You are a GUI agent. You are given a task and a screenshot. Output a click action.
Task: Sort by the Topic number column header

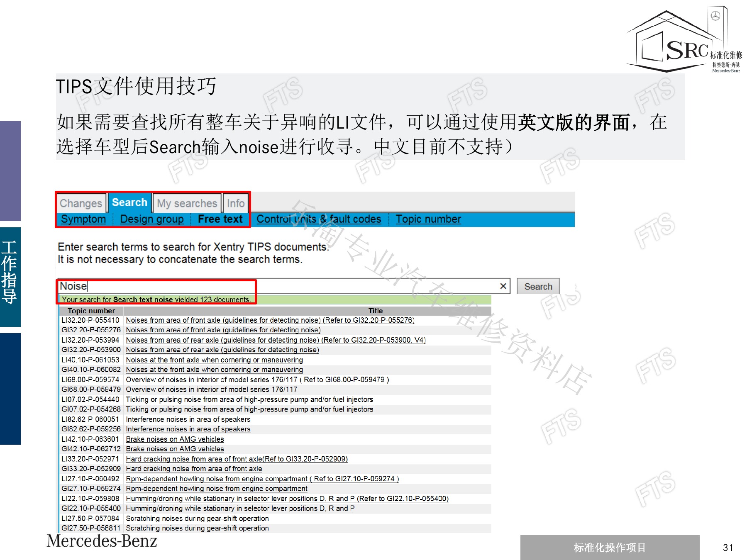91,311
